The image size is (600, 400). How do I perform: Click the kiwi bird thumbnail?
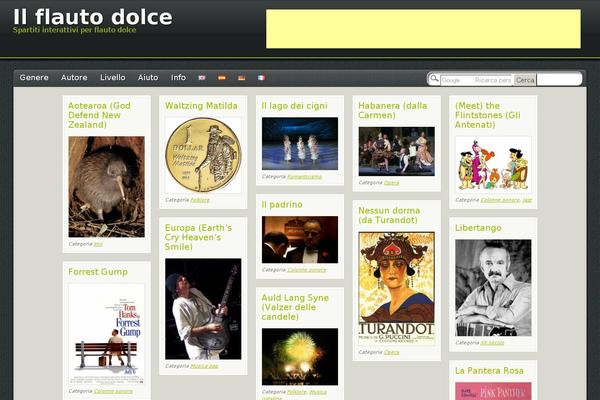point(106,187)
